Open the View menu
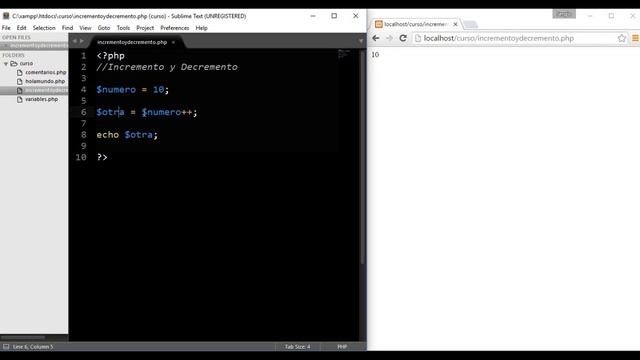 (85, 28)
